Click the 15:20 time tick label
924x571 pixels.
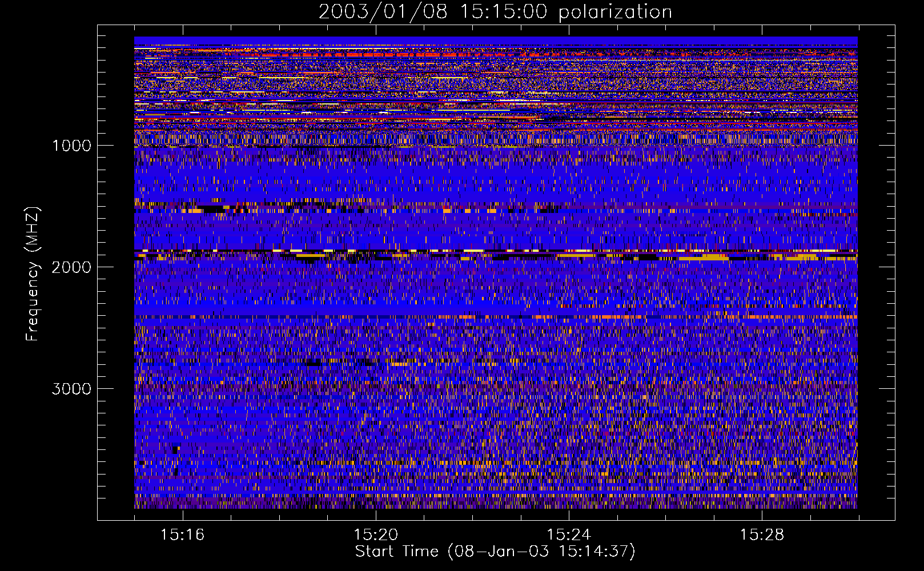pyautogui.click(x=376, y=534)
